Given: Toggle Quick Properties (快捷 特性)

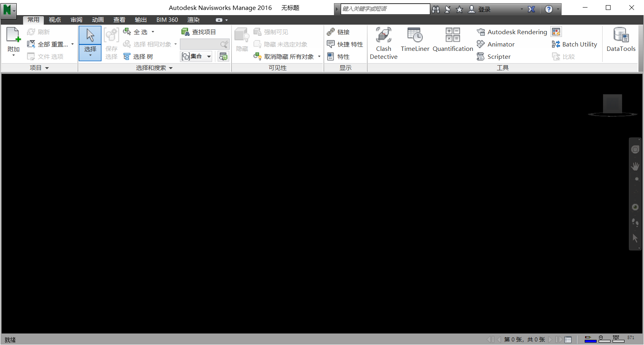Looking at the screenshot, I should click(345, 44).
